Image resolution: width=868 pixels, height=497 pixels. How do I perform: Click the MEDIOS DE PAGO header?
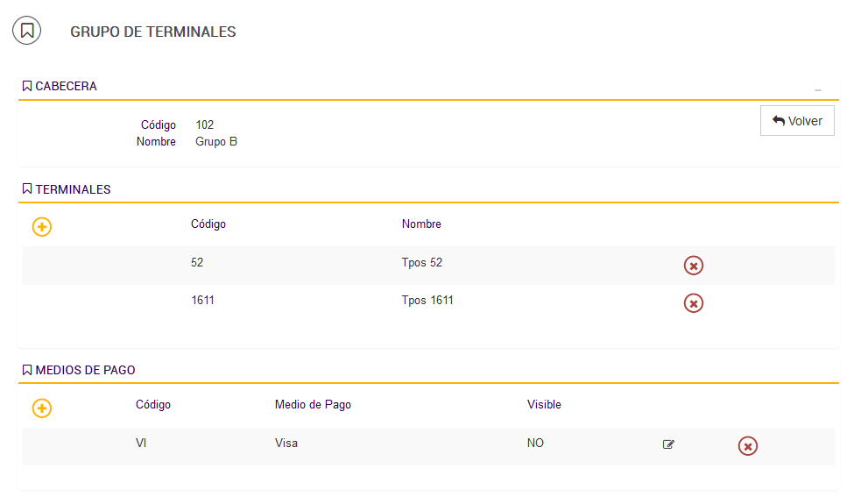(79, 370)
